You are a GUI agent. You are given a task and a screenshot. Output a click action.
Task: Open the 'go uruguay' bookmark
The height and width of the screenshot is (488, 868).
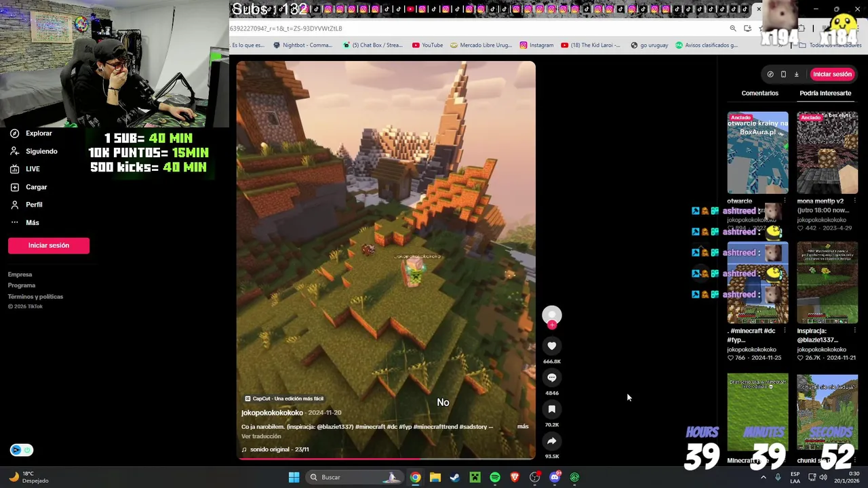pyautogui.click(x=649, y=45)
